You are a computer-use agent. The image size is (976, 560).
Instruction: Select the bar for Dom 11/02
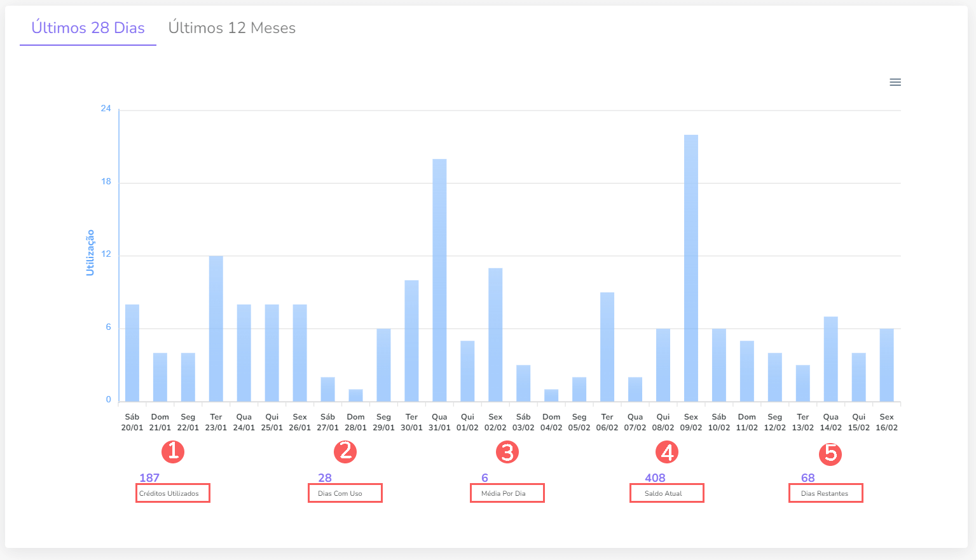click(747, 371)
